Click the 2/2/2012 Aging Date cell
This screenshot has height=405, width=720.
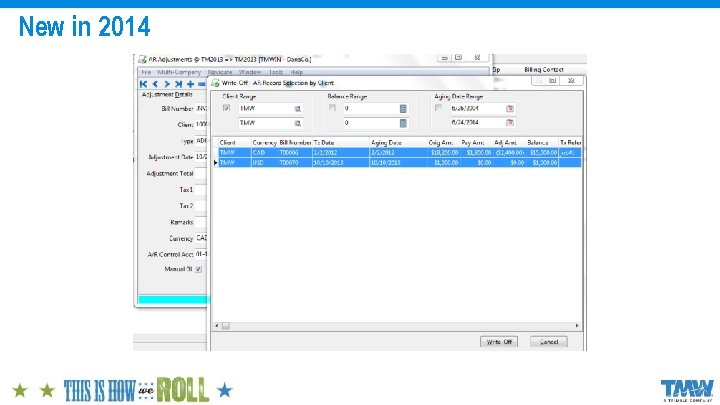[x=398, y=152]
